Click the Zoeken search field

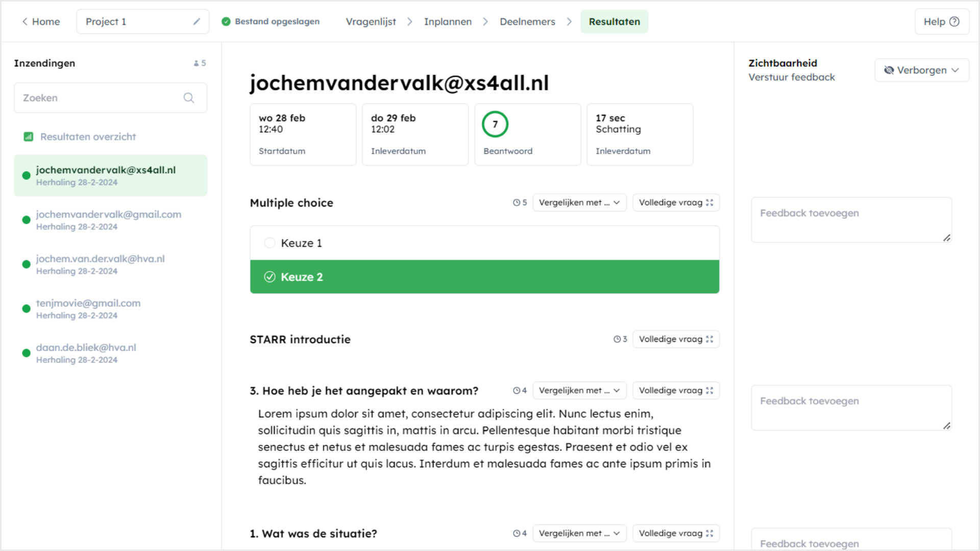110,97
